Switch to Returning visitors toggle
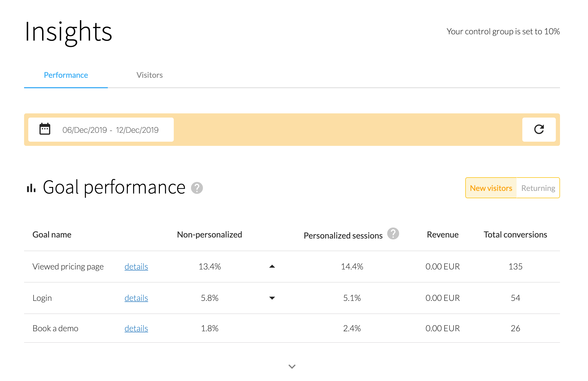 [538, 188]
